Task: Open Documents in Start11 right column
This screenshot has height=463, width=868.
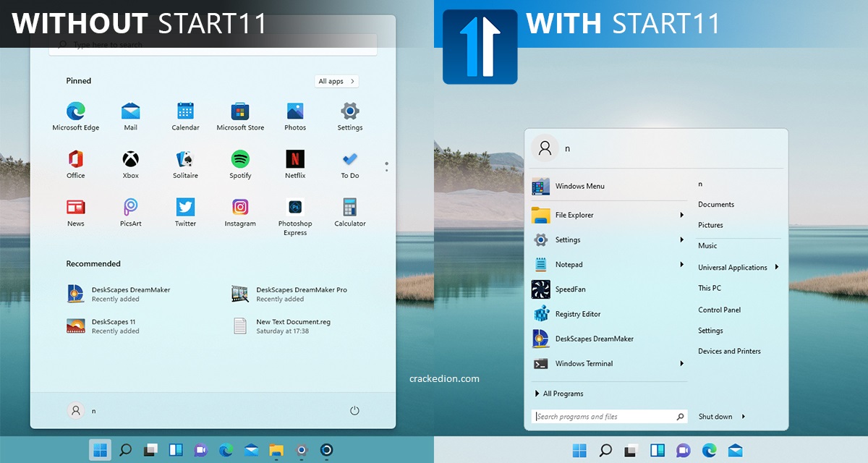Action: [x=716, y=205]
